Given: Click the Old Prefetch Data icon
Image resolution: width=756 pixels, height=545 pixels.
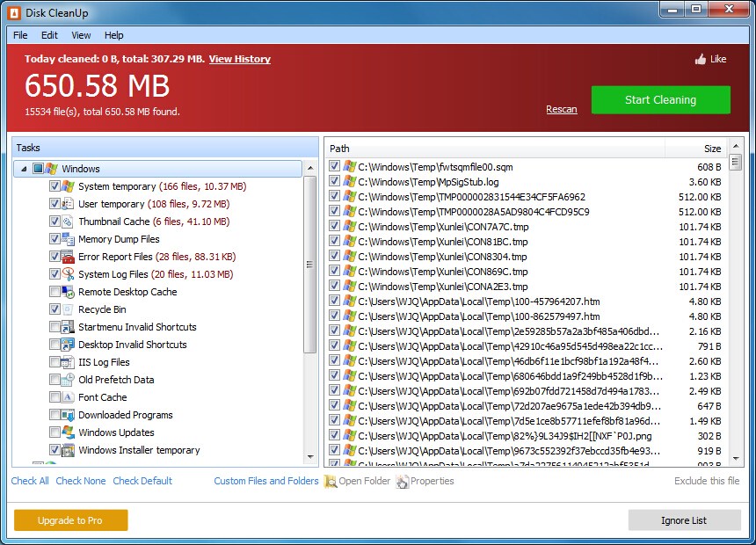Looking at the screenshot, I should pos(68,380).
